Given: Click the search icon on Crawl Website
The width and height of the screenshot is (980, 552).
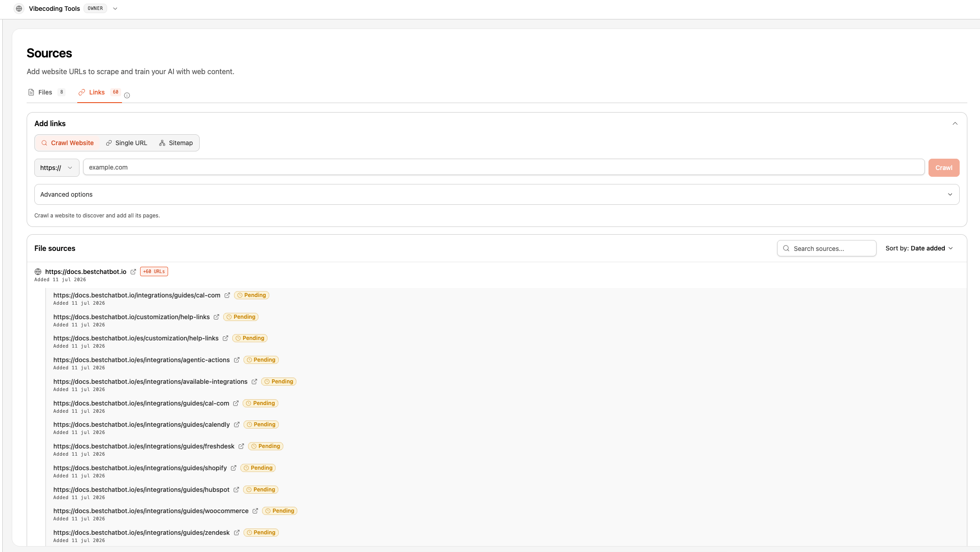Looking at the screenshot, I should click(44, 143).
